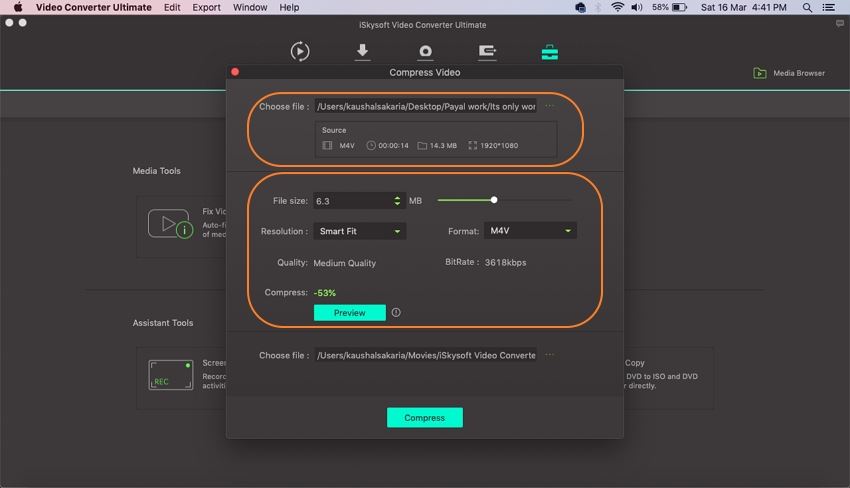Adjust file size with the stepper arrows

(399, 201)
